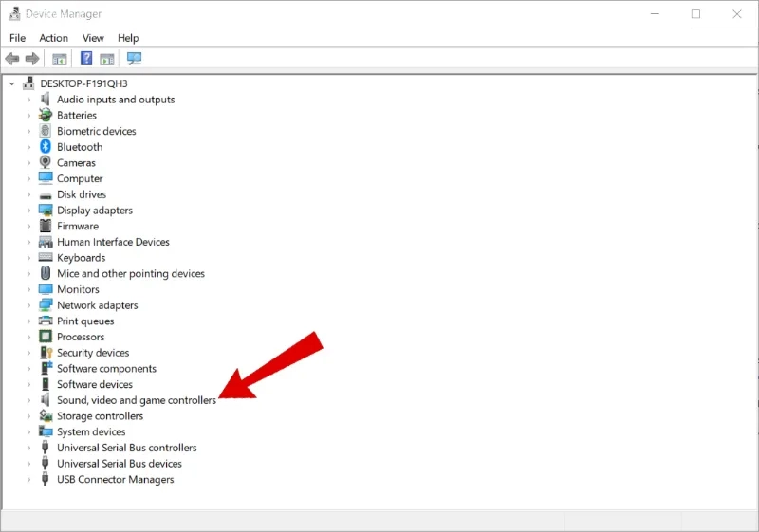This screenshot has height=532, width=759.
Task: Expand the Display adapters chevron
Action: (28, 211)
